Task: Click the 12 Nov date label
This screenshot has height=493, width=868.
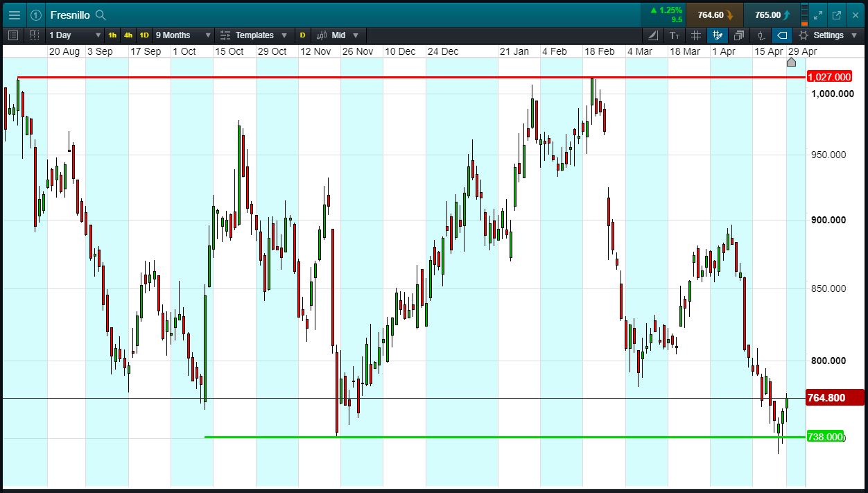Action: pyautogui.click(x=315, y=51)
